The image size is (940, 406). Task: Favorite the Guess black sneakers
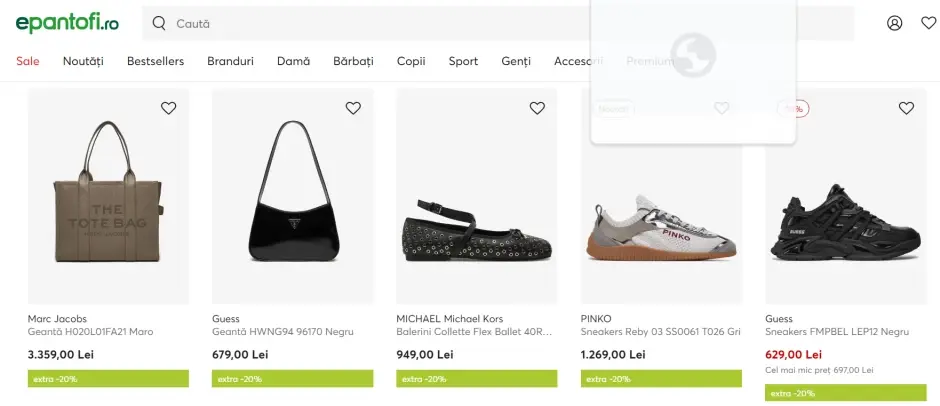[906, 108]
